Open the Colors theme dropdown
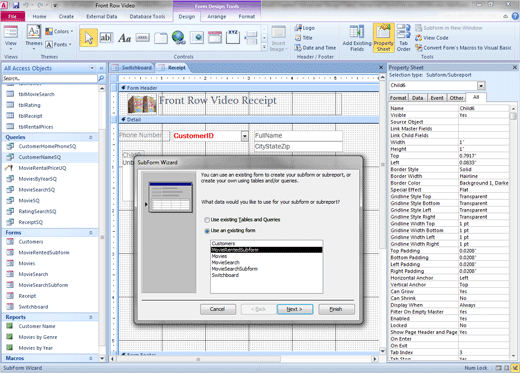The height and width of the screenshot is (373, 520). [59, 31]
